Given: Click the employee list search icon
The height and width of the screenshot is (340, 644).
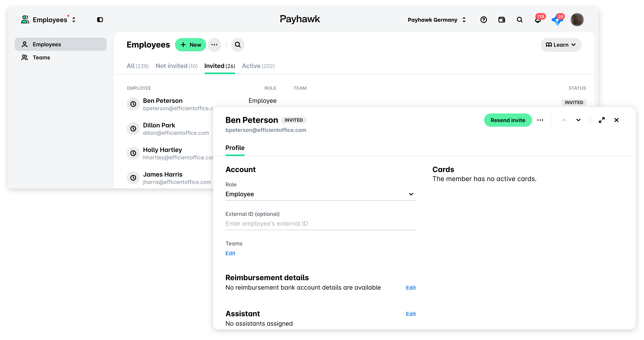Looking at the screenshot, I should tap(238, 45).
